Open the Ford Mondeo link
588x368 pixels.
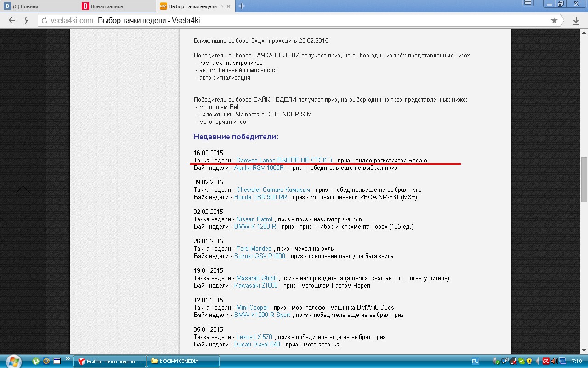(x=254, y=248)
